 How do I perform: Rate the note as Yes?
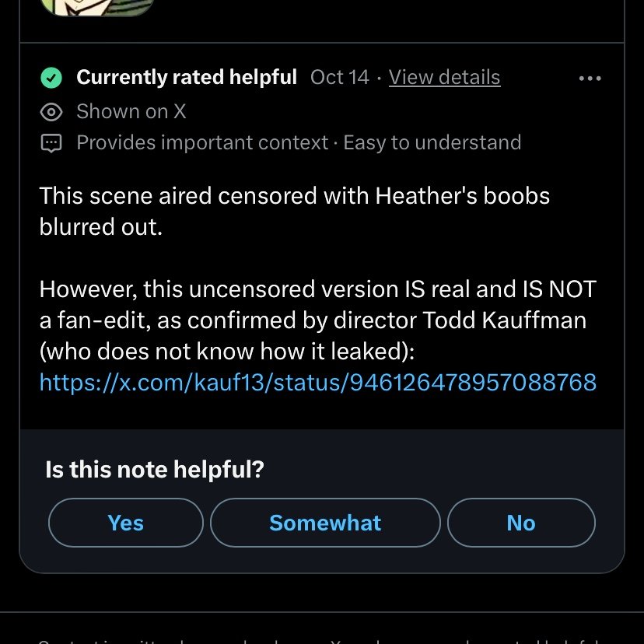point(125,523)
